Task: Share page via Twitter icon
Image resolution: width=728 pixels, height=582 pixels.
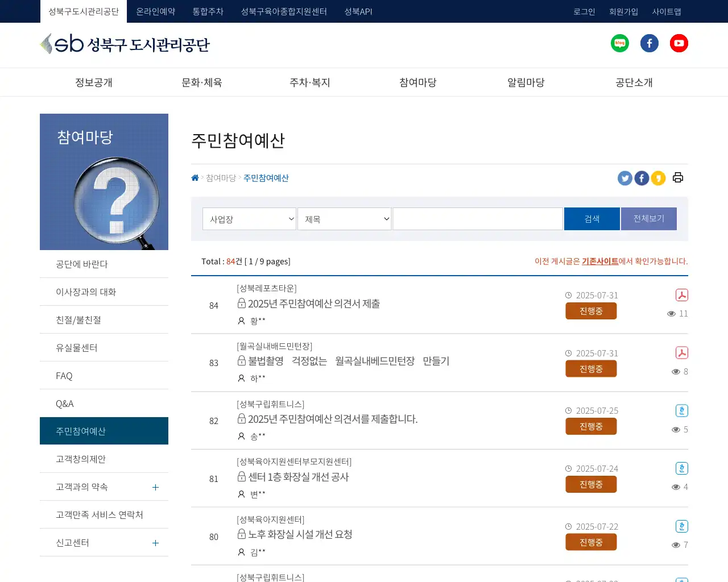Action: click(625, 178)
